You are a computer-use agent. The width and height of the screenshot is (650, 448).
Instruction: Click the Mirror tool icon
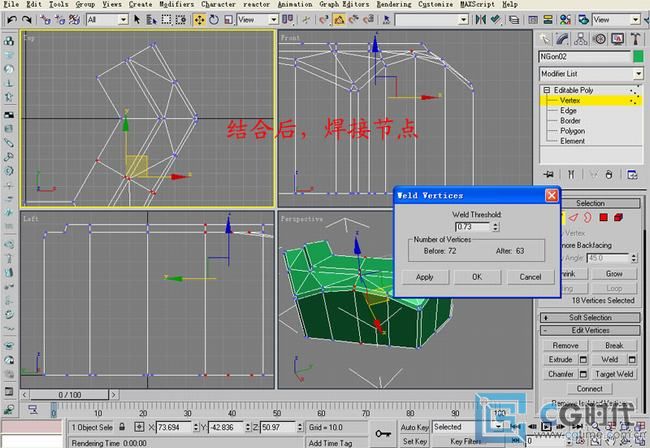[481, 19]
